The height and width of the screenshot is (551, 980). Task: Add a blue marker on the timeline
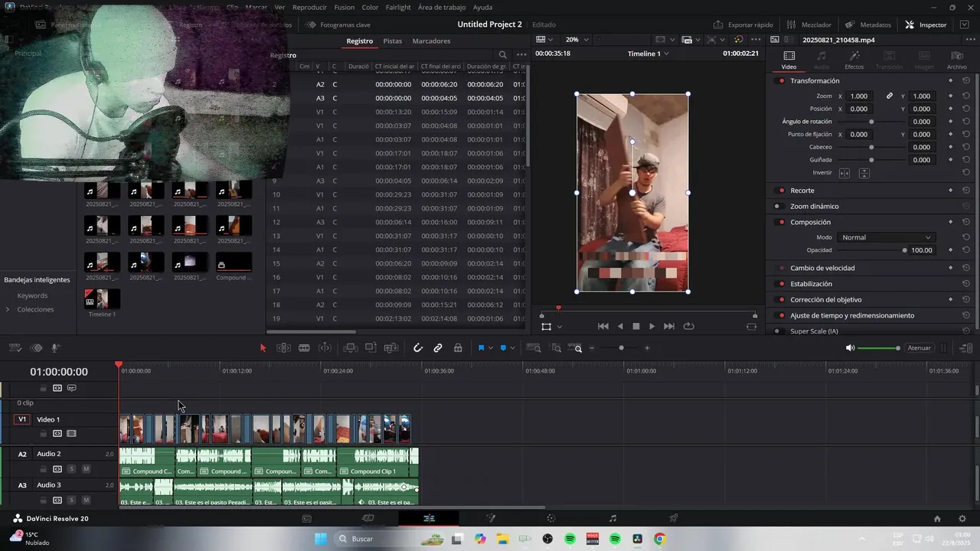tap(503, 347)
